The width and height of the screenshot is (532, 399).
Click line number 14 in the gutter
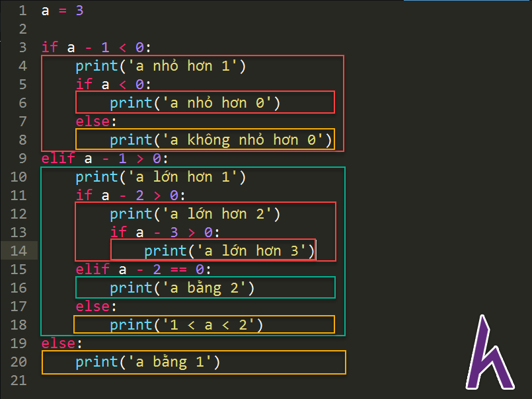pos(19,251)
